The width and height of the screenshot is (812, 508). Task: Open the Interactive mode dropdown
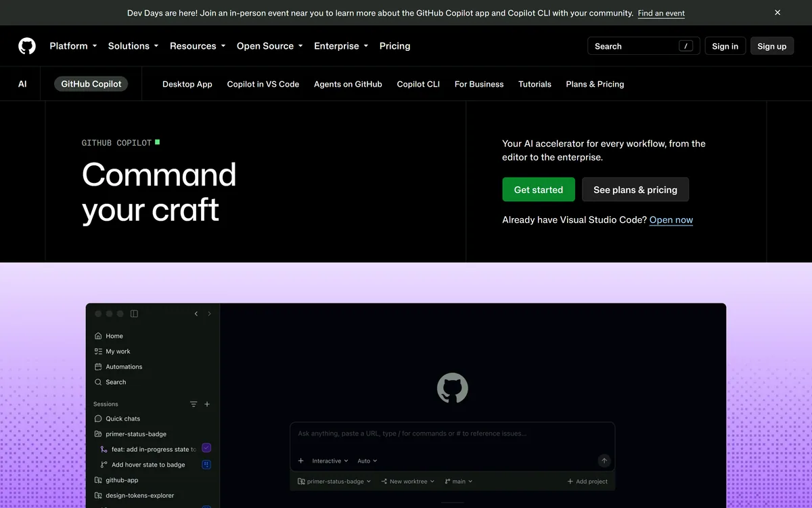coord(330,461)
